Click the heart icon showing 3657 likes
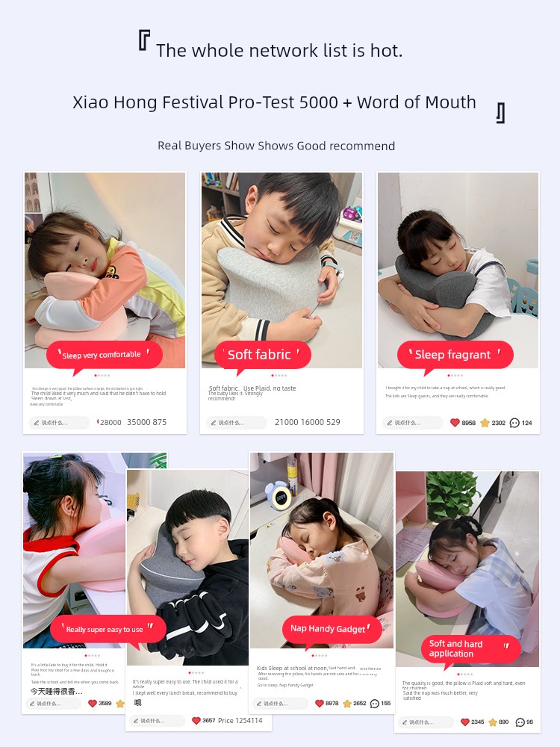This screenshot has width=560, height=747. [196, 720]
